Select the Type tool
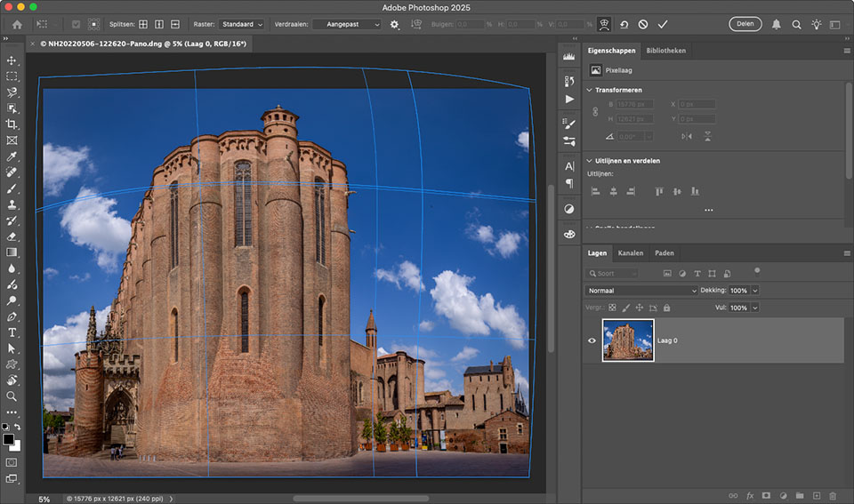 (x=12, y=332)
